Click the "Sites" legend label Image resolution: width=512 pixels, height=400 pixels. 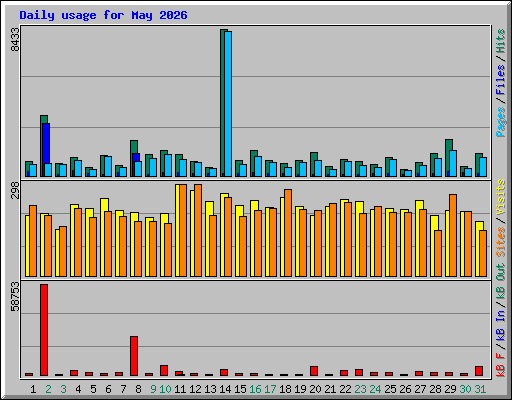501,242
